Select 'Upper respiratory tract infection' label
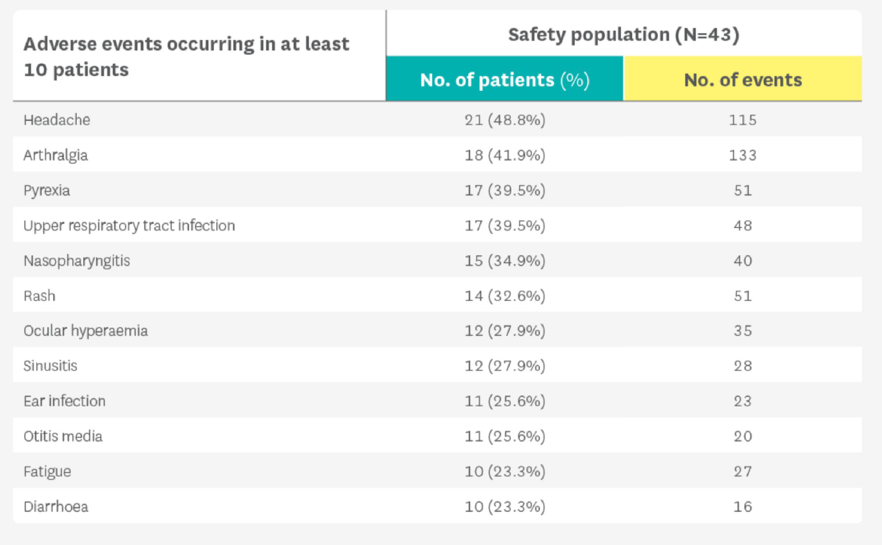 [129, 225]
